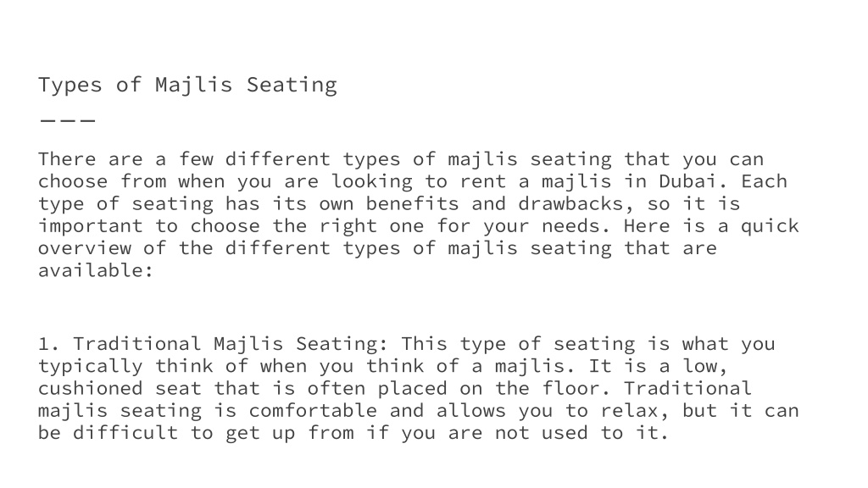This screenshot has width=868, height=488.
Task: Click the word 'typically' in the list item
Action: point(90,367)
